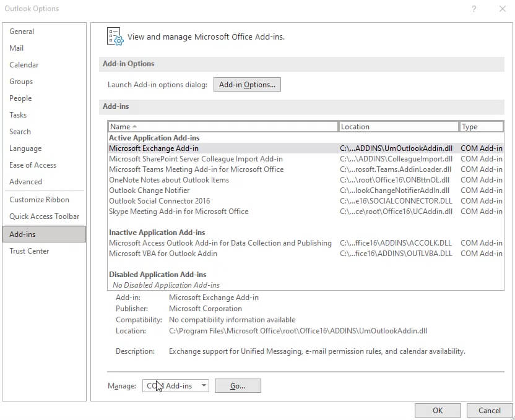Click the UCAddin.dll location cell

tap(396, 212)
